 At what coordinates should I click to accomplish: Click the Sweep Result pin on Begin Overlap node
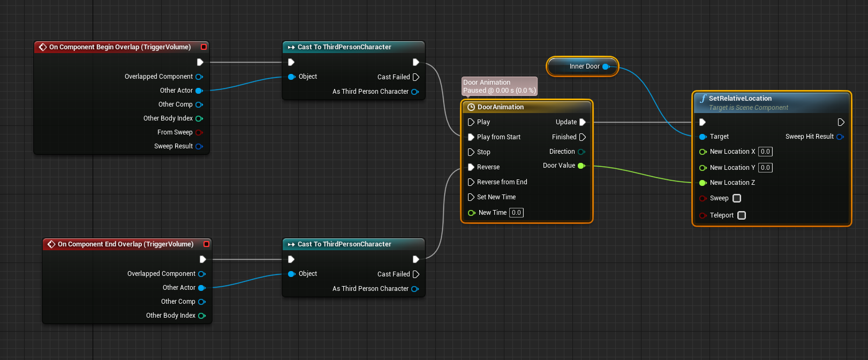199,146
